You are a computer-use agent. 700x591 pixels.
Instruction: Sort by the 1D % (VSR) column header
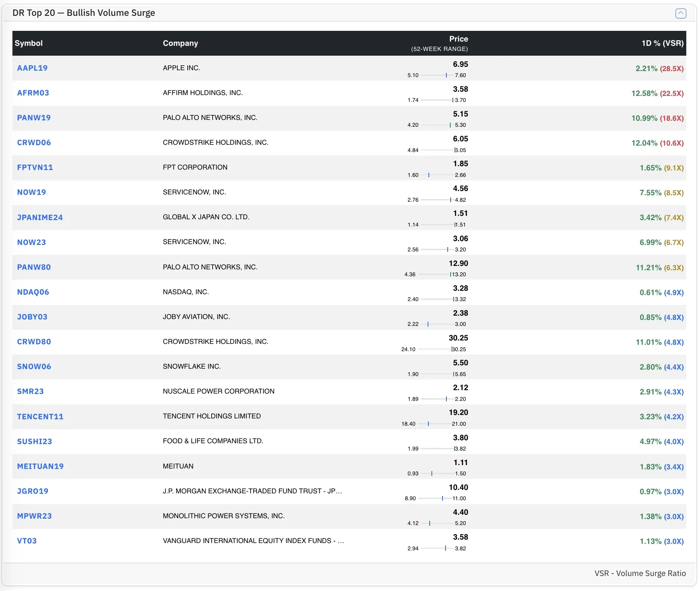[x=662, y=43]
